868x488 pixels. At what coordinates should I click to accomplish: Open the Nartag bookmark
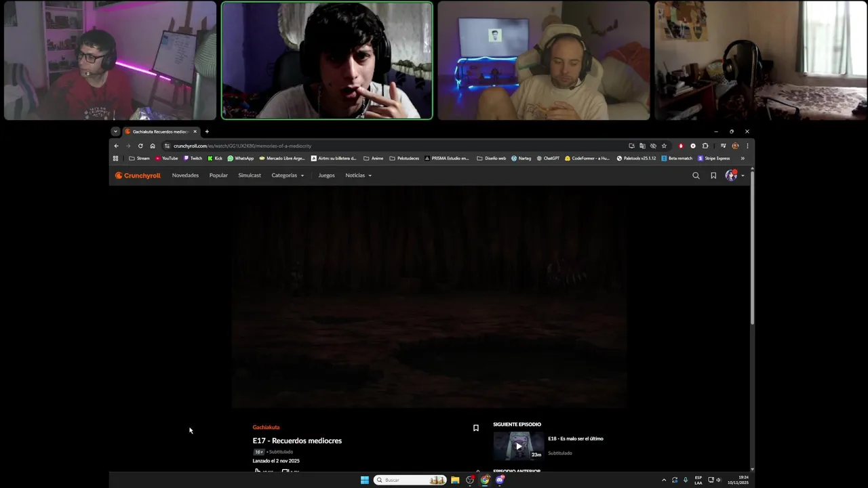point(521,159)
